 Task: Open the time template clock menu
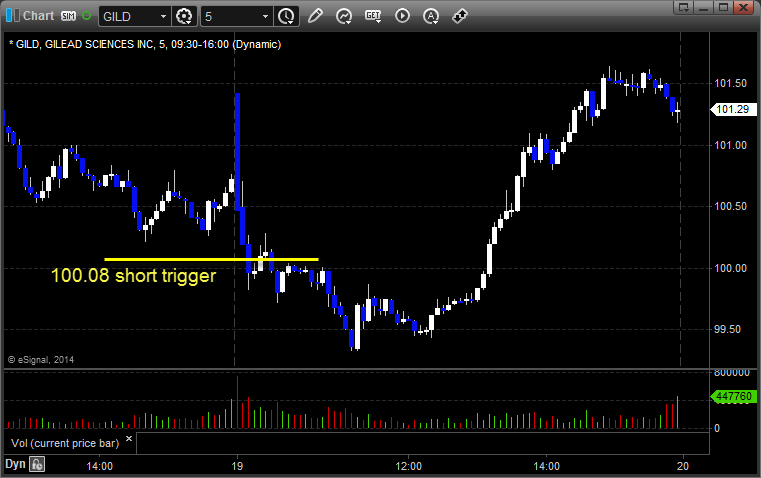(286, 16)
